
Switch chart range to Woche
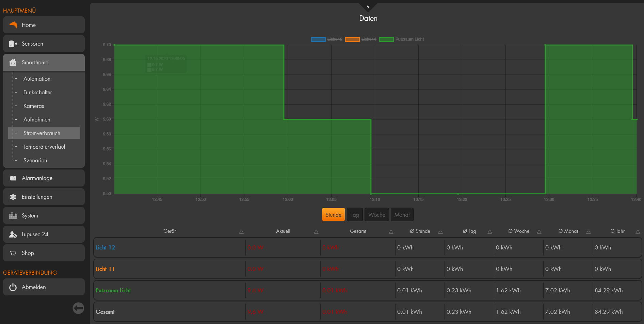pos(376,215)
